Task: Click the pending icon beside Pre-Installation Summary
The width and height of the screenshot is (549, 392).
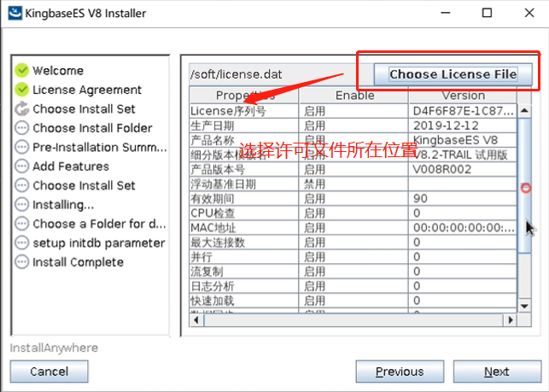Action: point(21,147)
